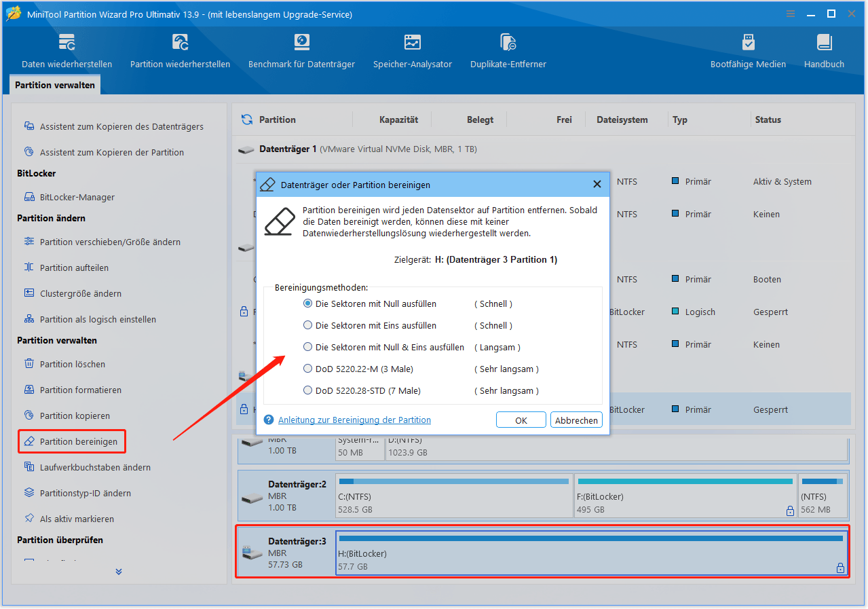Choose Partition aufteilen
Viewport: 868px width, 609px height.
pos(66,267)
